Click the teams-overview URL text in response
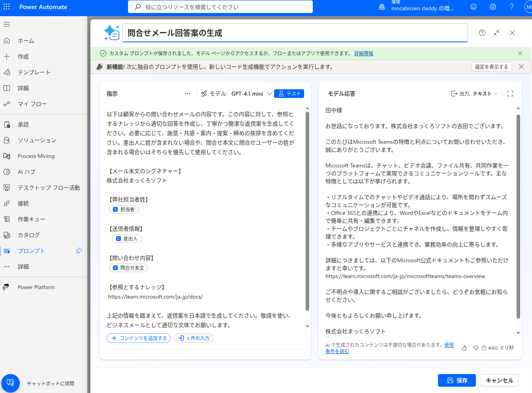 point(405,276)
